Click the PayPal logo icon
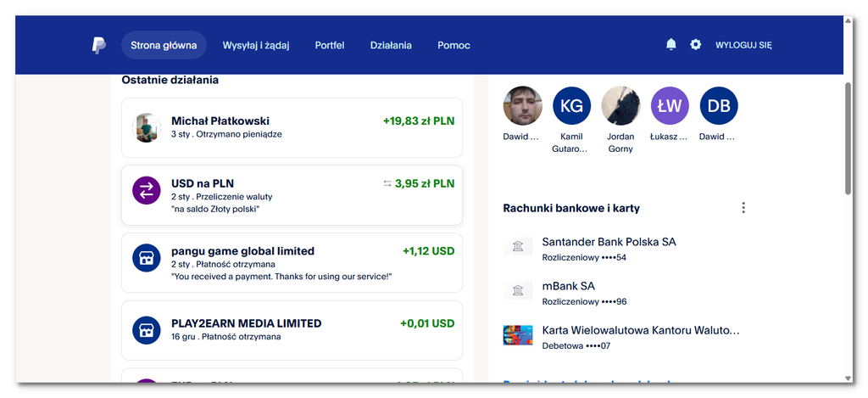868x398 pixels. click(x=98, y=46)
